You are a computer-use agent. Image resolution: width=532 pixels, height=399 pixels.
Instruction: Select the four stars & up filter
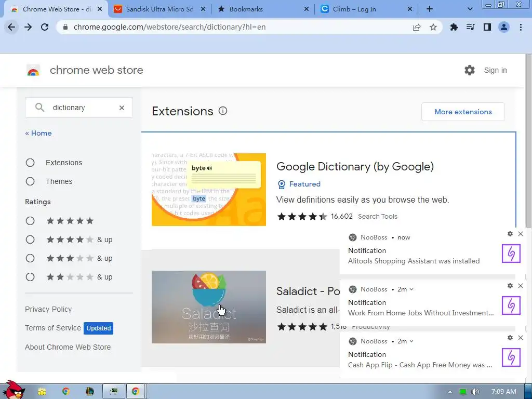[x=30, y=240]
